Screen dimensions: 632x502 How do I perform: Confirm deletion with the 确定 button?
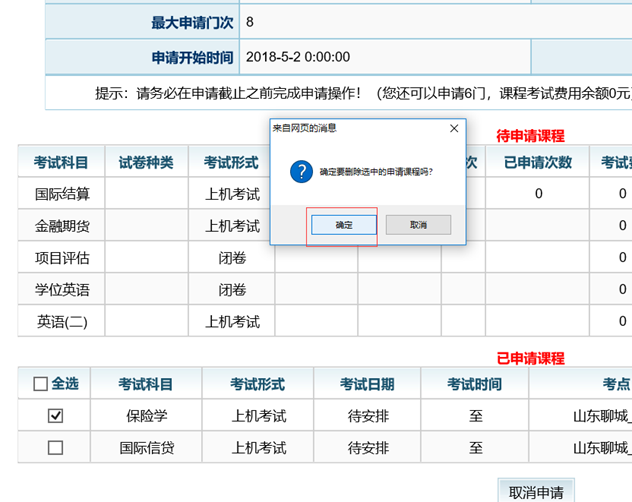(343, 225)
